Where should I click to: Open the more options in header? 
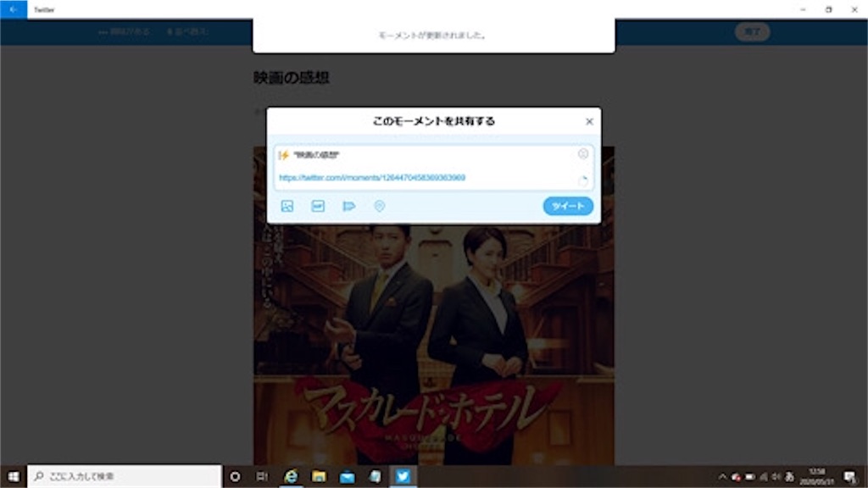(x=125, y=32)
